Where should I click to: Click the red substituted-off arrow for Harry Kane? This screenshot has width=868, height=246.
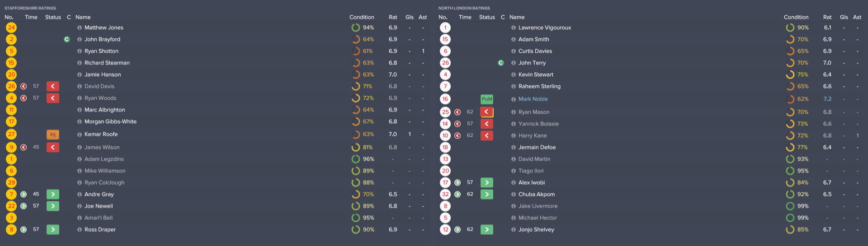487,135
